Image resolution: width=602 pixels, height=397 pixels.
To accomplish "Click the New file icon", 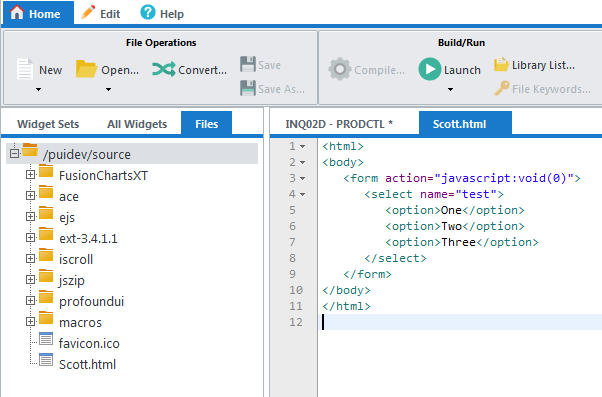I will point(25,69).
